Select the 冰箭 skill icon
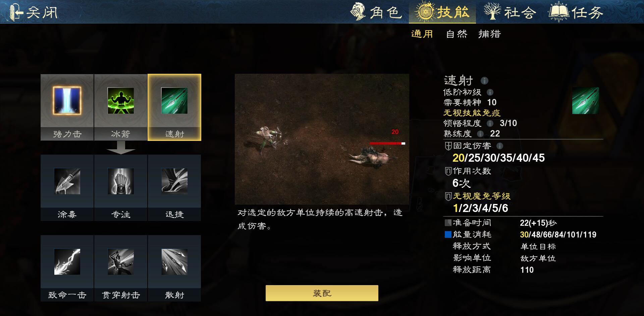Image resolution: width=644 pixels, height=316 pixels. (x=121, y=101)
